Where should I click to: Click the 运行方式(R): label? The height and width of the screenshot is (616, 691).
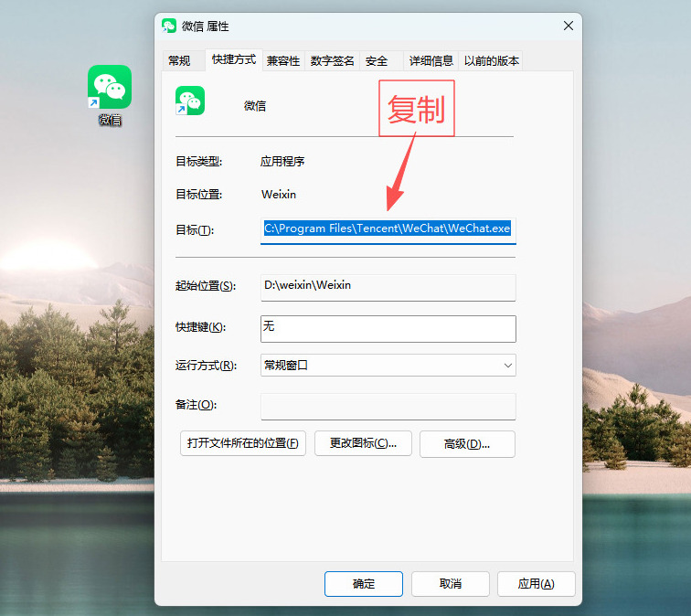(206, 366)
